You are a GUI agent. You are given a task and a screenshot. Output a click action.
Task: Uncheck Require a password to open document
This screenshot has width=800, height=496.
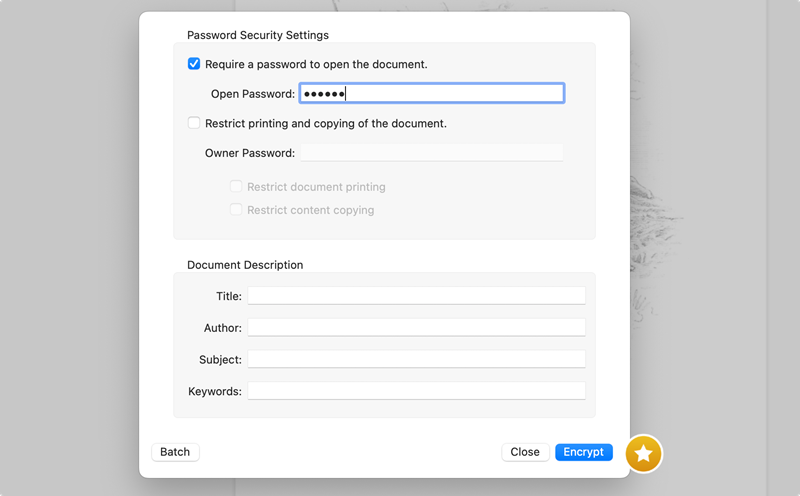pyautogui.click(x=194, y=64)
